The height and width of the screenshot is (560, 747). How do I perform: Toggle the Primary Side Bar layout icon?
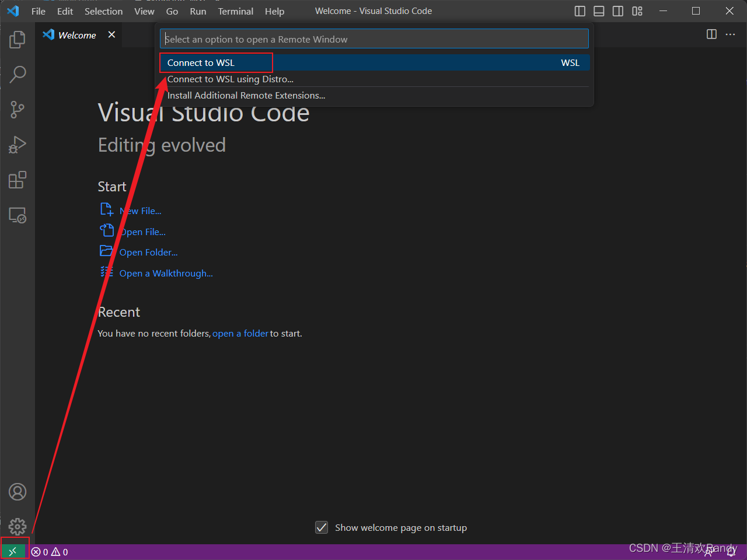click(580, 11)
